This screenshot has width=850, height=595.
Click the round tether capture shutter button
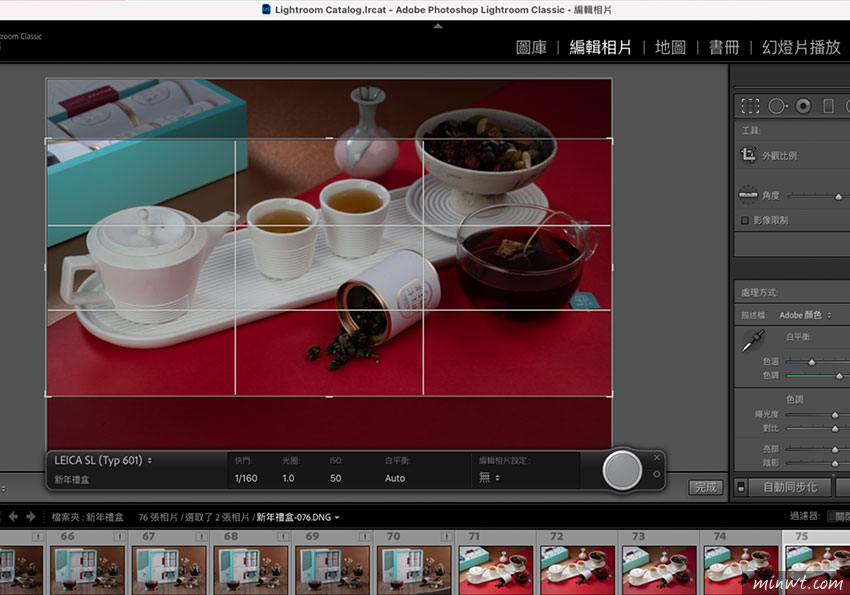[x=622, y=470]
